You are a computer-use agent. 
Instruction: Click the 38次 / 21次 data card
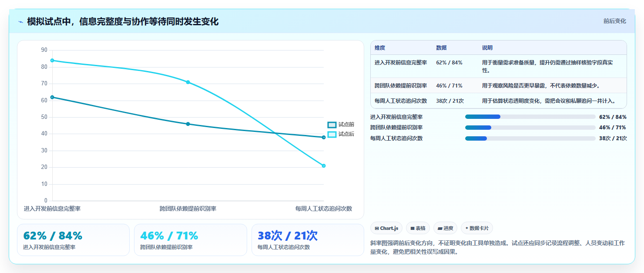(308, 240)
